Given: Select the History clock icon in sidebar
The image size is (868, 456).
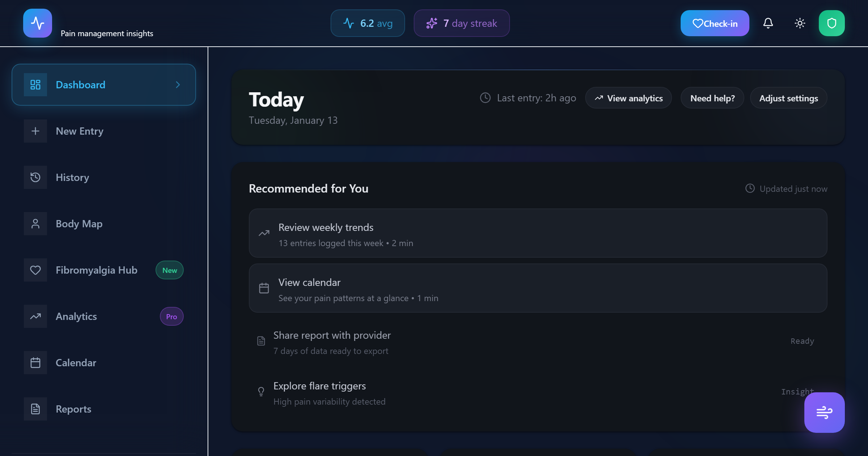Looking at the screenshot, I should pos(35,177).
